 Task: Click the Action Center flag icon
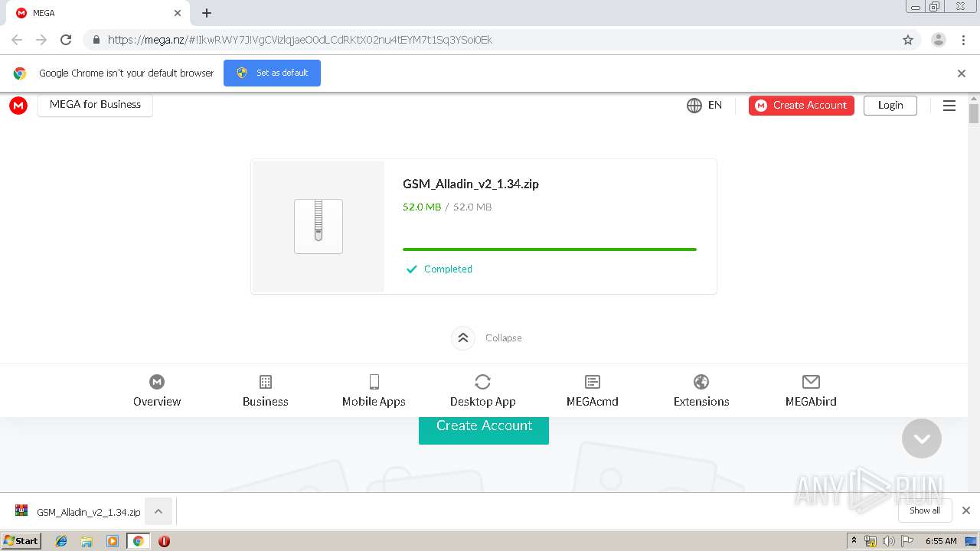click(x=906, y=541)
